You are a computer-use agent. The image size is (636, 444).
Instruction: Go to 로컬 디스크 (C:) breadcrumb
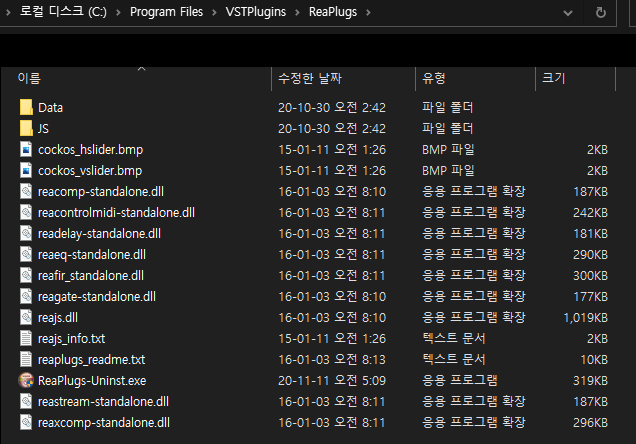[63, 12]
